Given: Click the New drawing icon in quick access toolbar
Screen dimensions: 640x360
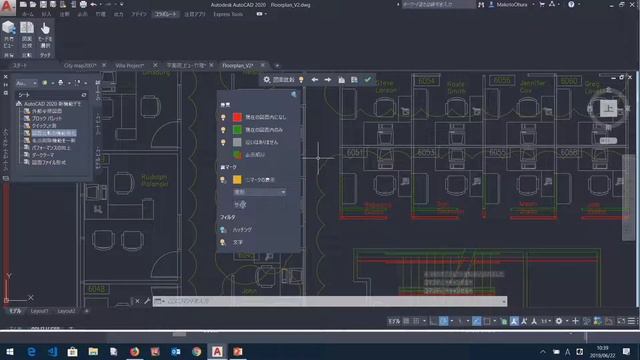Looking at the screenshot, I should click(x=23, y=4).
